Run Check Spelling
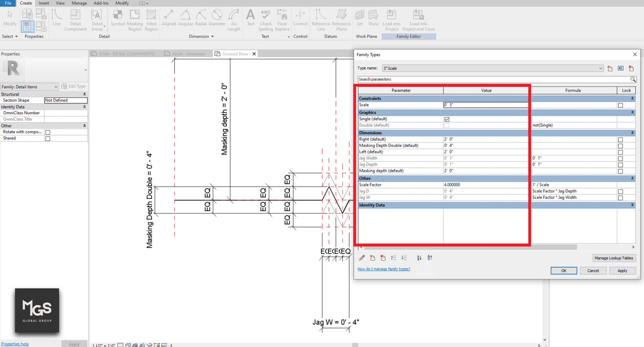 tap(265, 20)
